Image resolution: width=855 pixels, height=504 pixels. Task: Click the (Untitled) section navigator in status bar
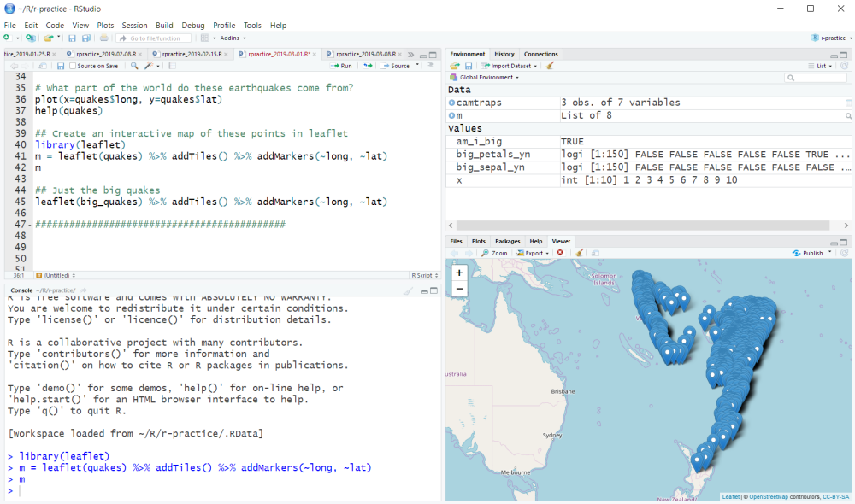56,276
